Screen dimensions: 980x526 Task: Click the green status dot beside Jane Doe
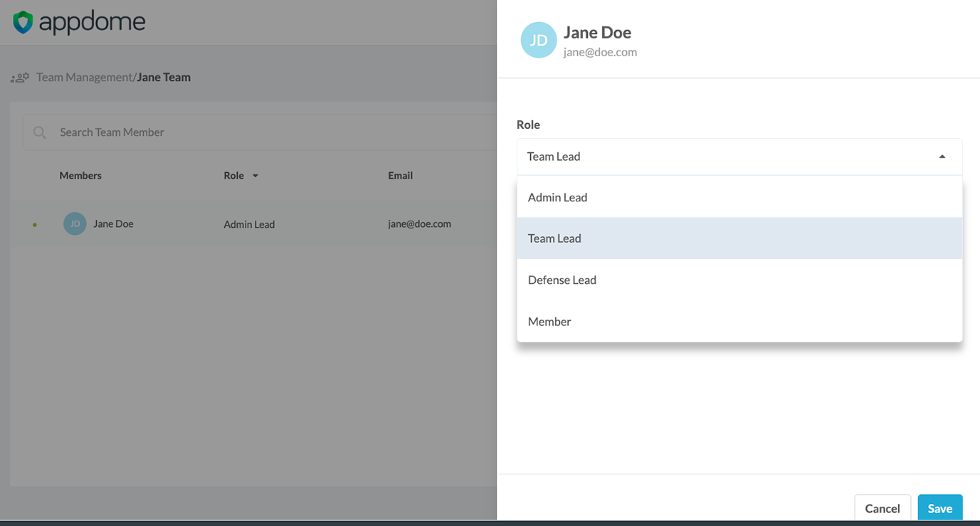tap(35, 225)
